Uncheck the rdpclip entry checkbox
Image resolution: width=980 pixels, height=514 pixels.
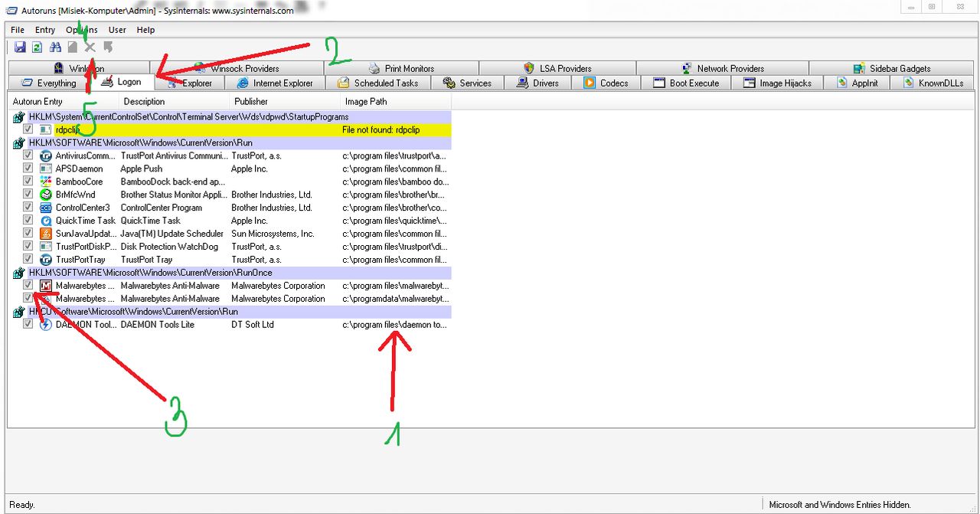[x=28, y=129]
